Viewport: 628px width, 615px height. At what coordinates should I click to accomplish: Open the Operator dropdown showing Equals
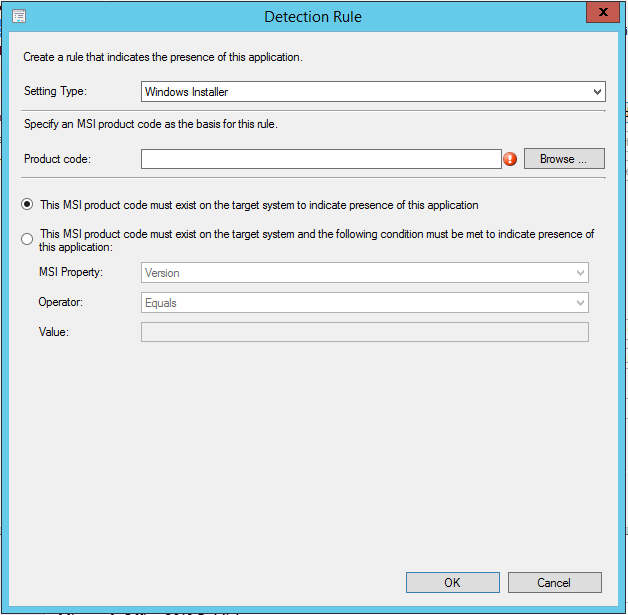(x=365, y=303)
